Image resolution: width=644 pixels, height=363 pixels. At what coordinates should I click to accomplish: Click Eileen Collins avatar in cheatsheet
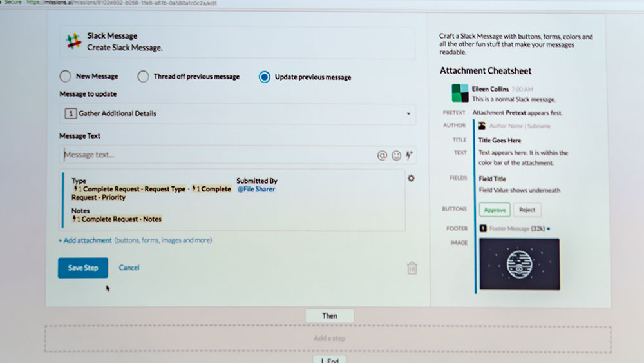(460, 93)
